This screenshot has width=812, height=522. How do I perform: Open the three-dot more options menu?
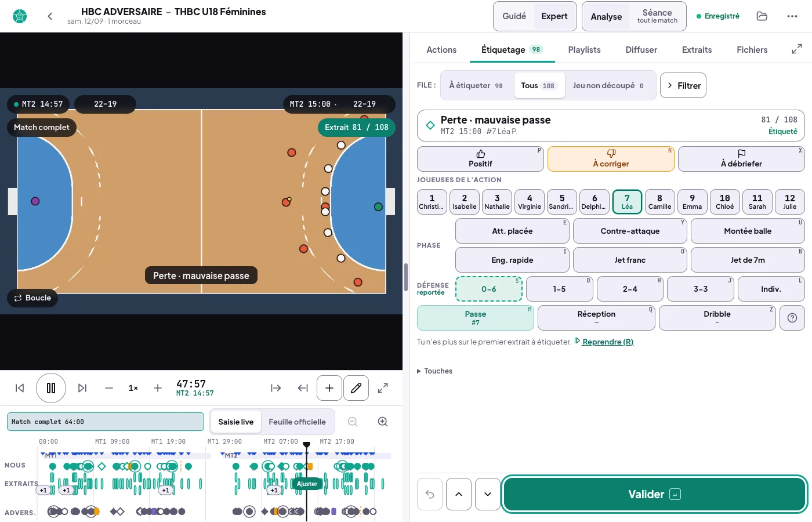tap(792, 16)
